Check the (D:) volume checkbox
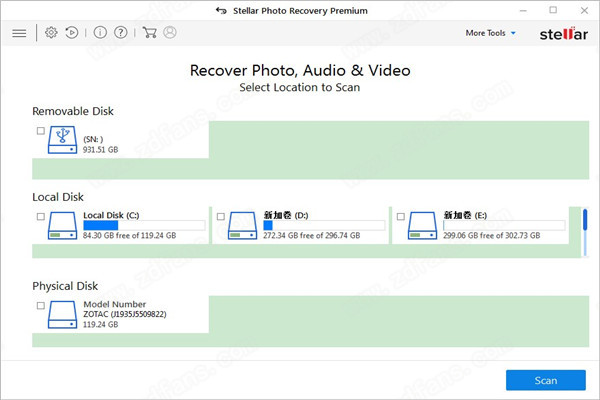 [221, 217]
